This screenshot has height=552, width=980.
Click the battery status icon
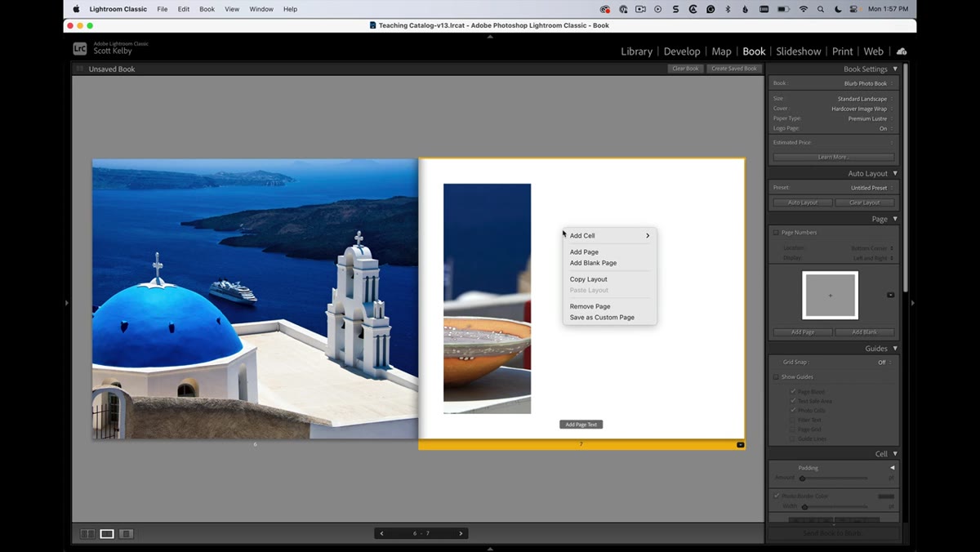782,9
